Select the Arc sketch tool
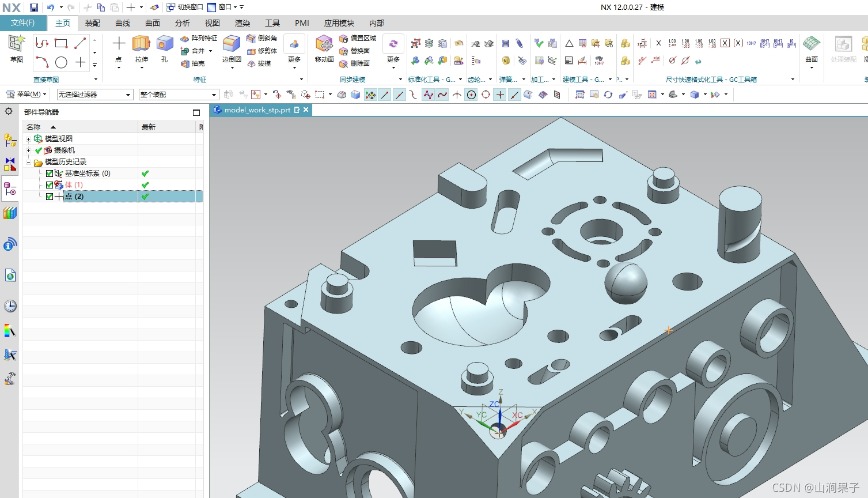 point(42,62)
